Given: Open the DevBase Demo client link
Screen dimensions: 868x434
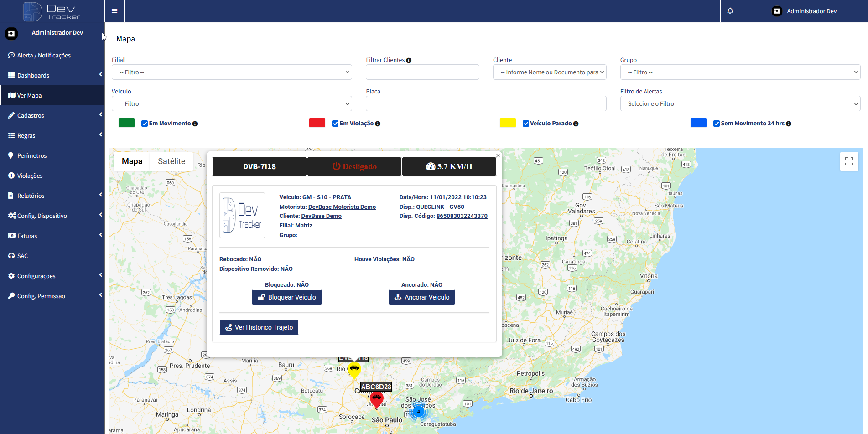Looking at the screenshot, I should 321,216.
